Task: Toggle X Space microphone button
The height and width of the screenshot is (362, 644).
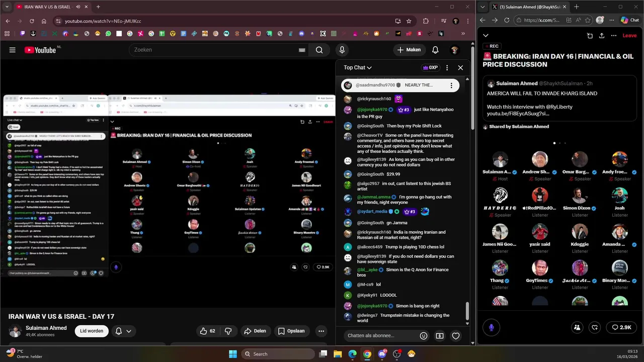Action: pyautogui.click(x=492, y=327)
